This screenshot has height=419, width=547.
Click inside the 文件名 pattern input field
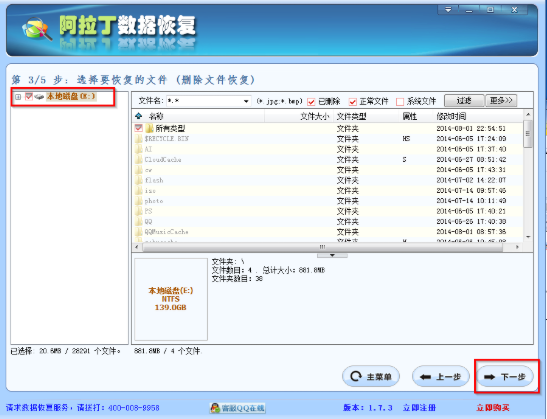point(204,101)
